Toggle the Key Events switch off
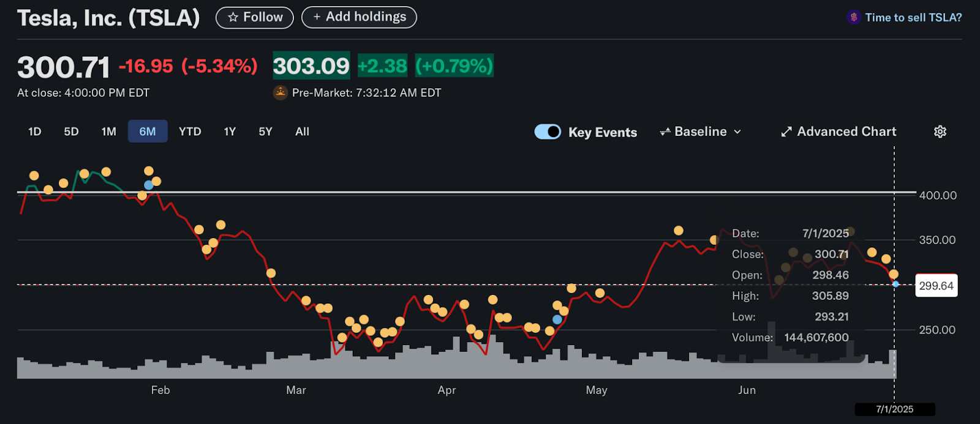The width and height of the screenshot is (980, 424). 548,132
